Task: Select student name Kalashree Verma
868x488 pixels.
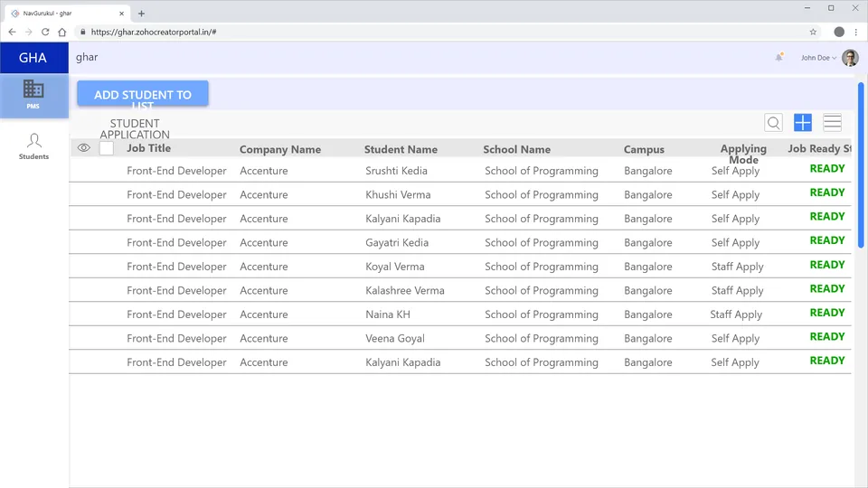Action: click(405, 290)
